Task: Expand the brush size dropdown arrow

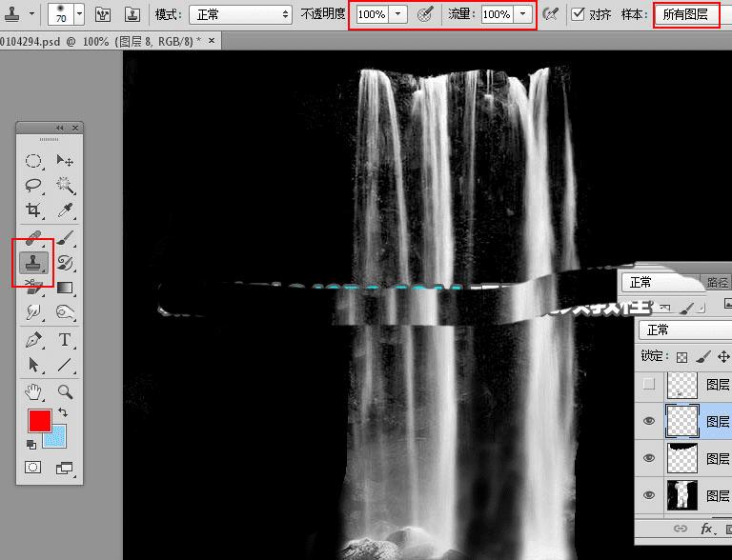Action: (79, 14)
